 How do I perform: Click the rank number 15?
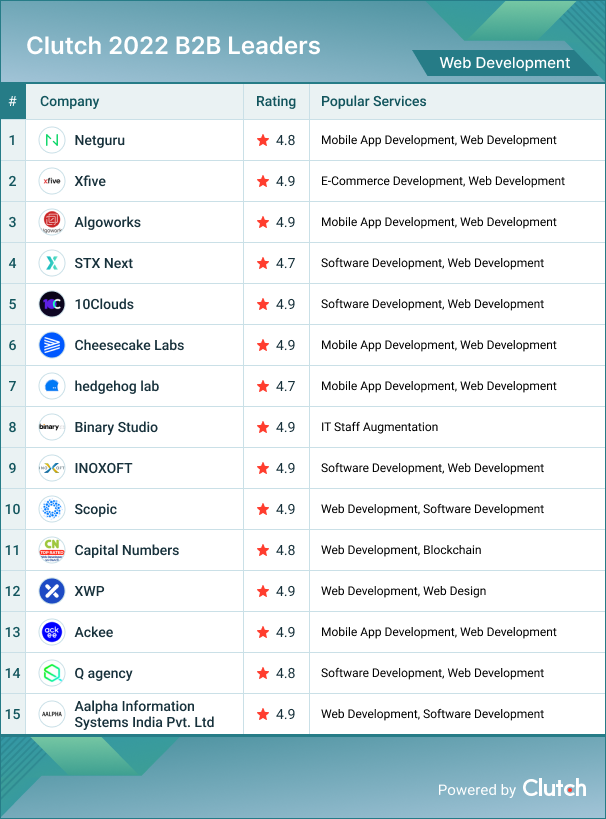click(13, 714)
